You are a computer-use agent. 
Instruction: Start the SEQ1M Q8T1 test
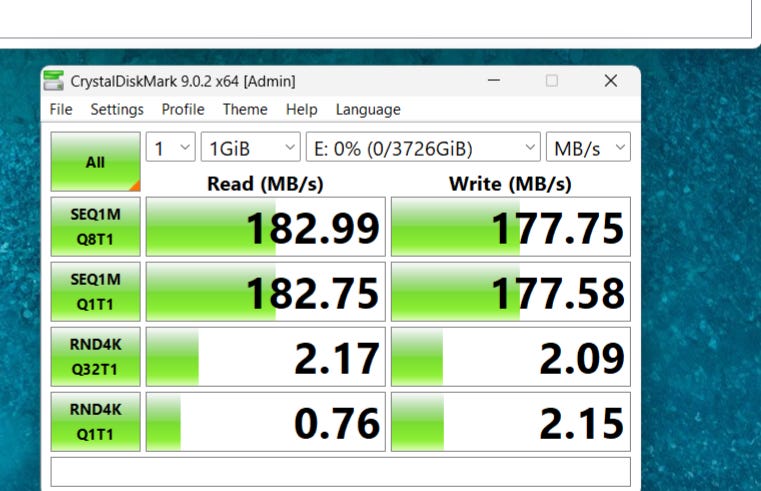tap(96, 227)
